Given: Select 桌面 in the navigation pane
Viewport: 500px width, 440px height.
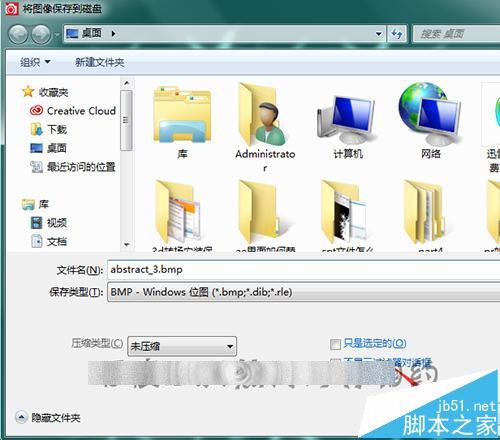Looking at the screenshot, I should [x=57, y=148].
